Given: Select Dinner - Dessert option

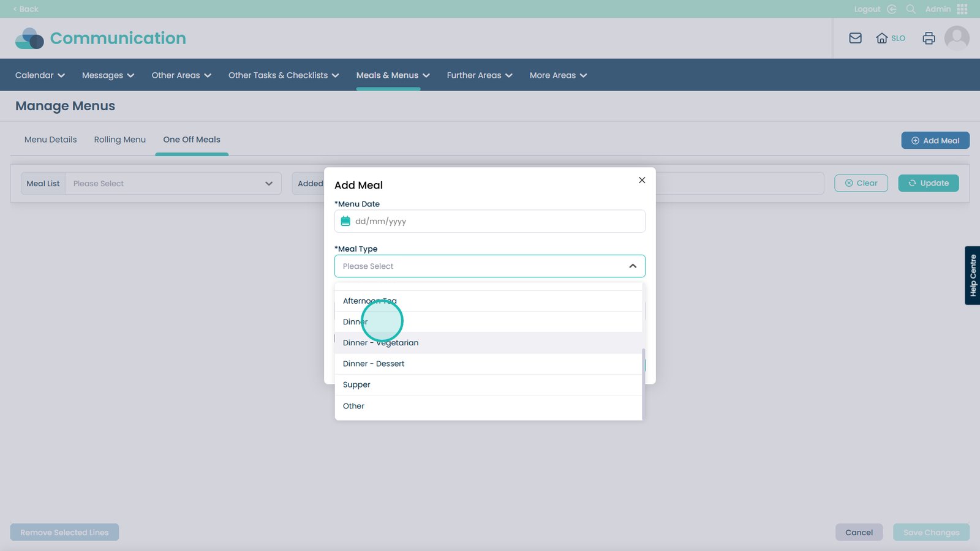Looking at the screenshot, I should click(374, 364).
